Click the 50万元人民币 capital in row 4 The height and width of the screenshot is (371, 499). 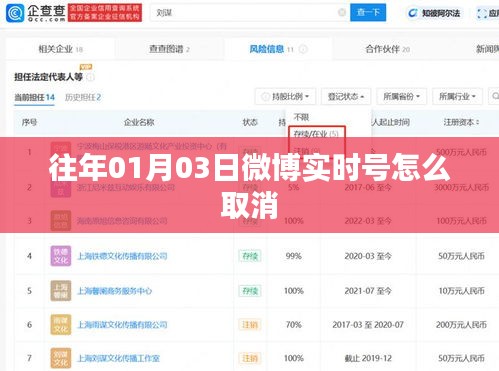coord(461,256)
